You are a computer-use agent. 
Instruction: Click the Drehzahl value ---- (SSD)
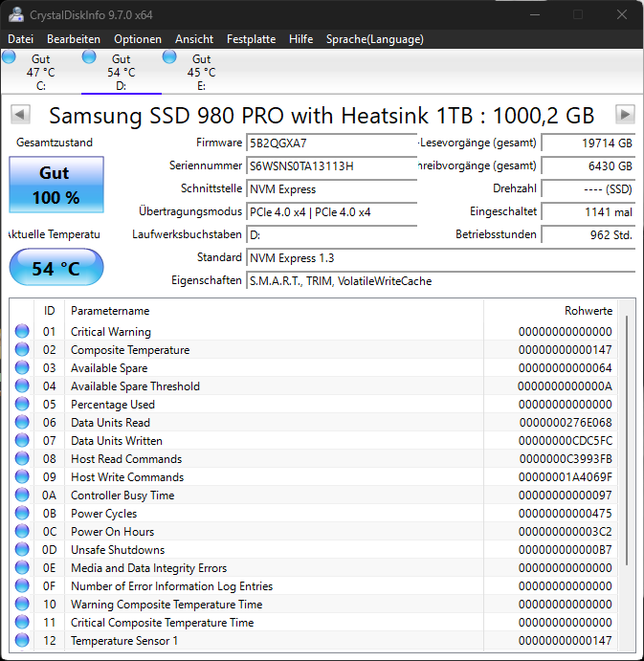(588, 188)
